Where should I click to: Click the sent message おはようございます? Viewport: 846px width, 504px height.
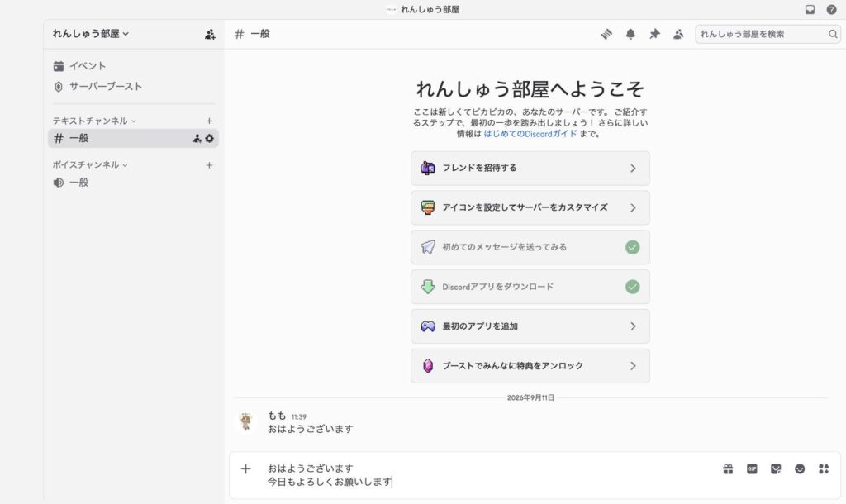coord(311,429)
